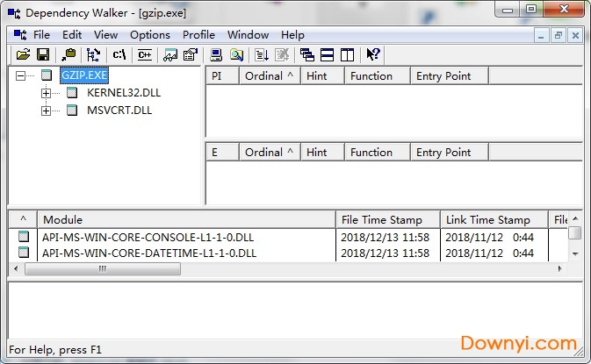591x364 pixels.
Task: Open the Profile menu
Action: [198, 35]
